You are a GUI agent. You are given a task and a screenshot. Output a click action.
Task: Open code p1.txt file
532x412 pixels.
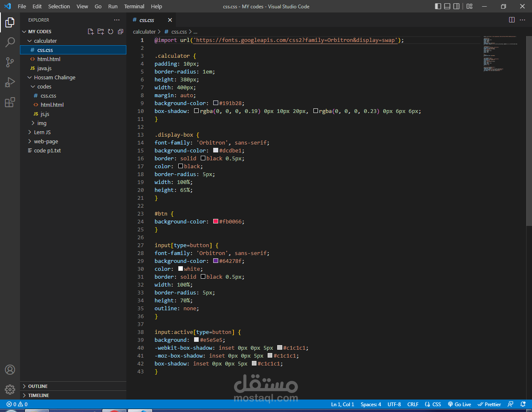pyautogui.click(x=73, y=150)
